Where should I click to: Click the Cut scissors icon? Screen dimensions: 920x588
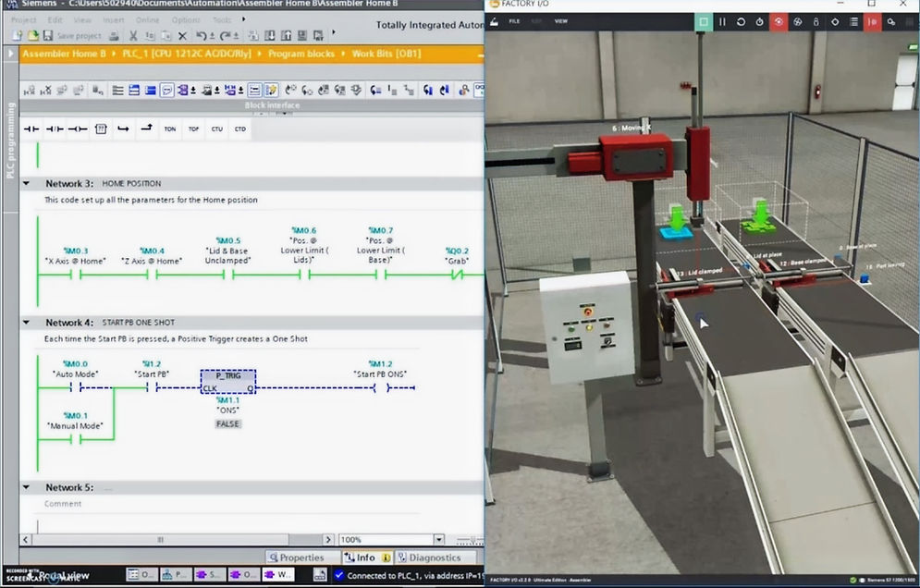[133, 36]
